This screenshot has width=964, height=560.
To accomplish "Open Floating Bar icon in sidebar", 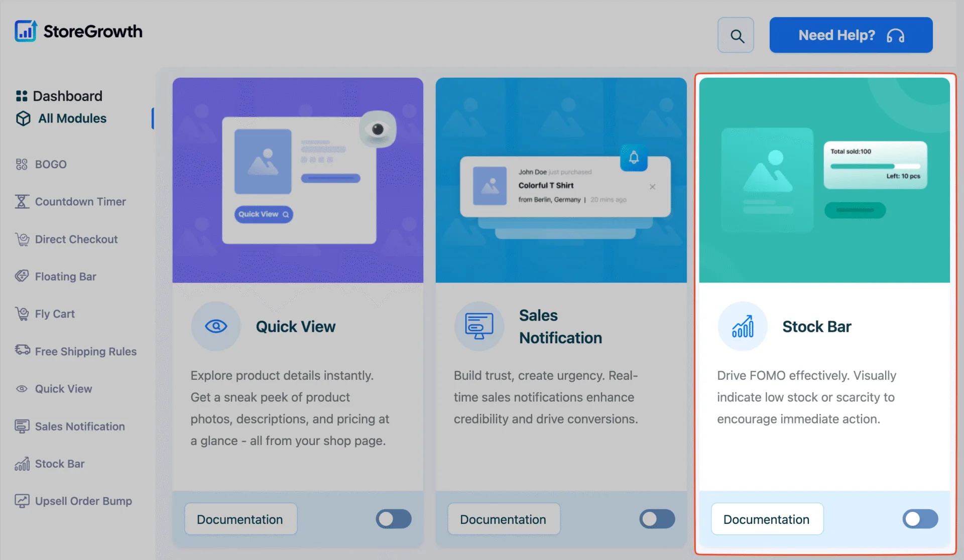I will (x=22, y=276).
